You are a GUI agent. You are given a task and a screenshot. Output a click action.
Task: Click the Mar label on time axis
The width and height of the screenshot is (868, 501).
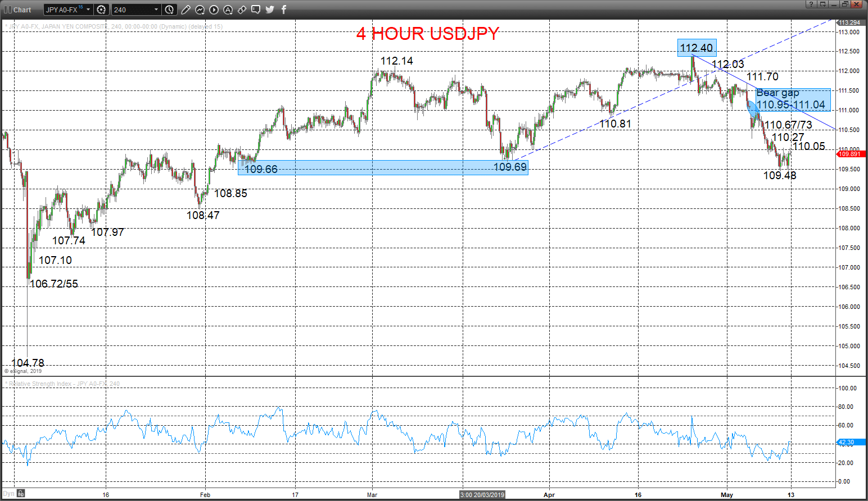click(x=372, y=495)
